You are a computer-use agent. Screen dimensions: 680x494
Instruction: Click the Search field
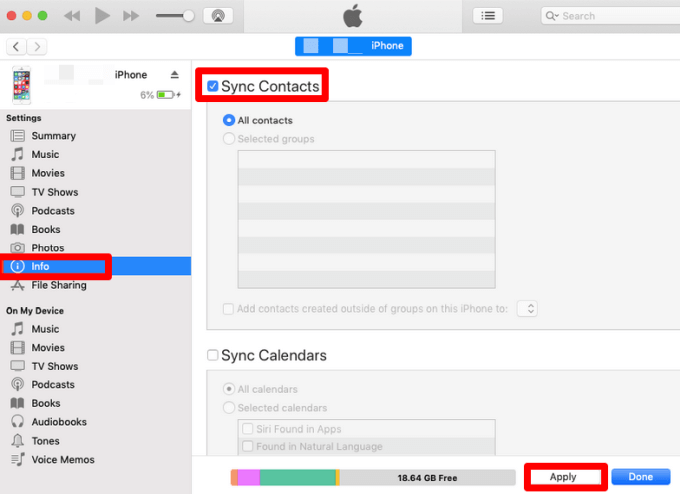pos(610,16)
